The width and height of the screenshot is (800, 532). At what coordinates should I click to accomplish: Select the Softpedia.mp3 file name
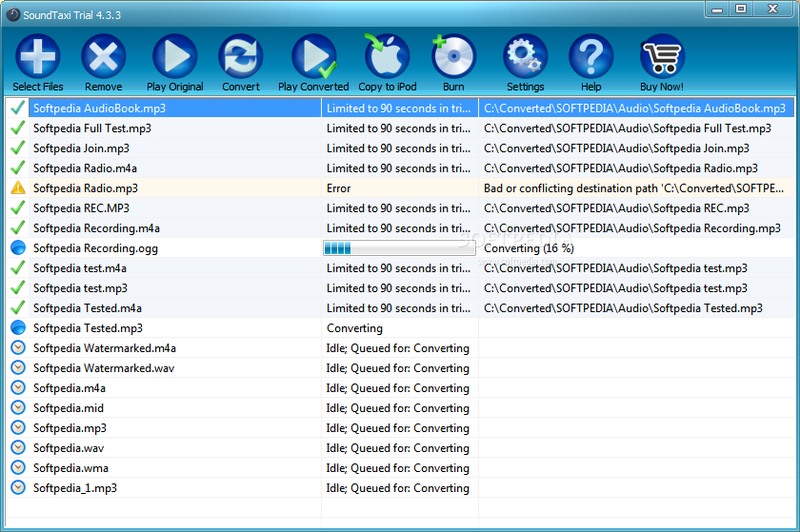pyautogui.click(x=70, y=428)
